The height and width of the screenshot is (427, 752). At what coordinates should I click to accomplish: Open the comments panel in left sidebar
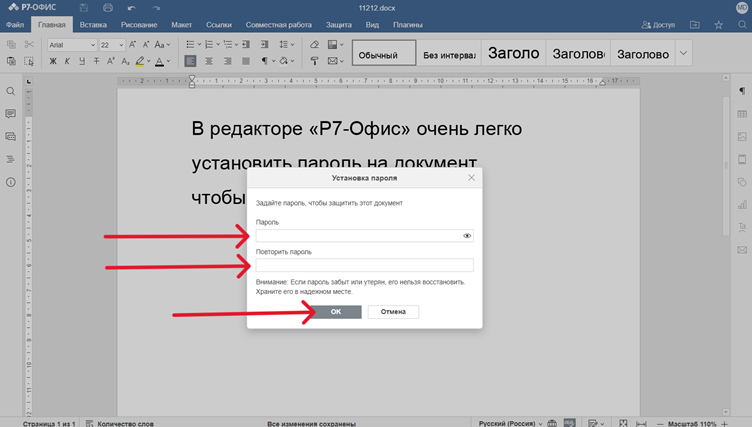[x=11, y=114]
